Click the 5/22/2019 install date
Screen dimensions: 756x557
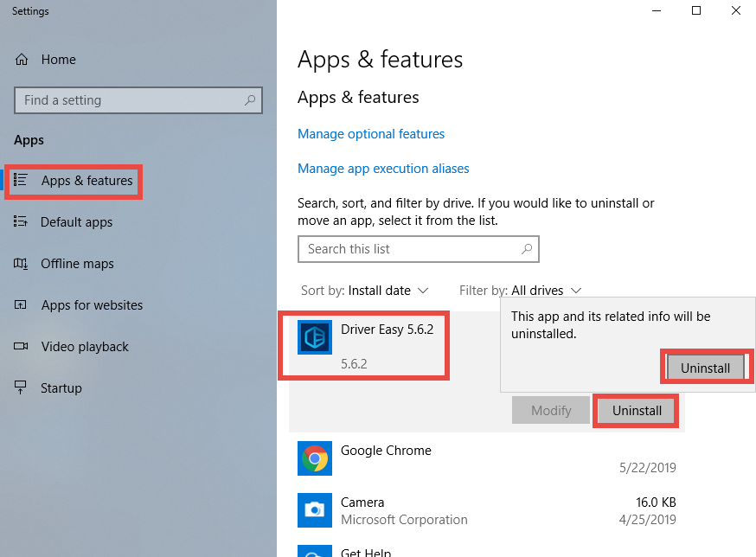(x=648, y=467)
